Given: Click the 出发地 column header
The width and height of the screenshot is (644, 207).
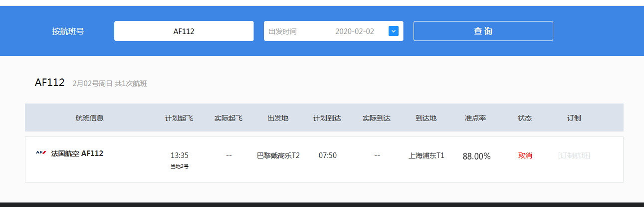Looking at the screenshot, I should pos(278,118).
